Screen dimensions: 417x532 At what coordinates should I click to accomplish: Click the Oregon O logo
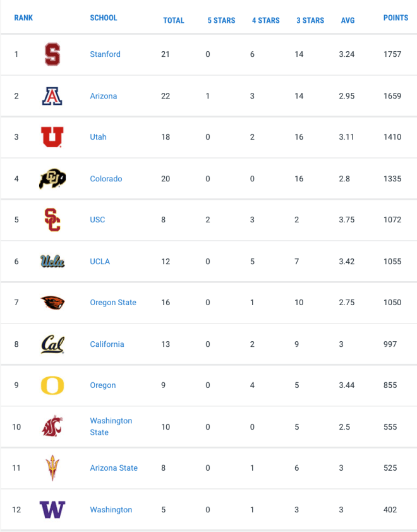(52, 385)
